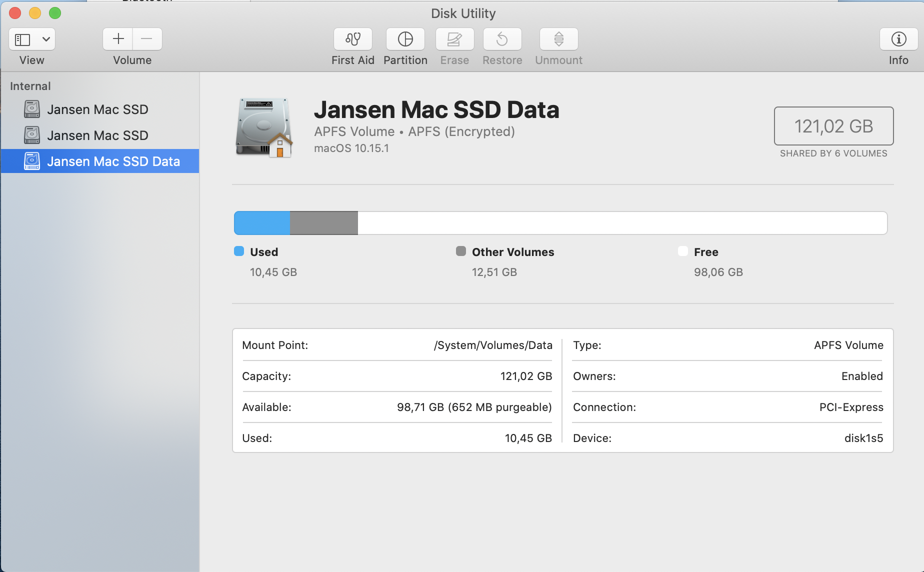Click the /System/Volumes/Data mount point value
924x572 pixels.
pos(493,345)
